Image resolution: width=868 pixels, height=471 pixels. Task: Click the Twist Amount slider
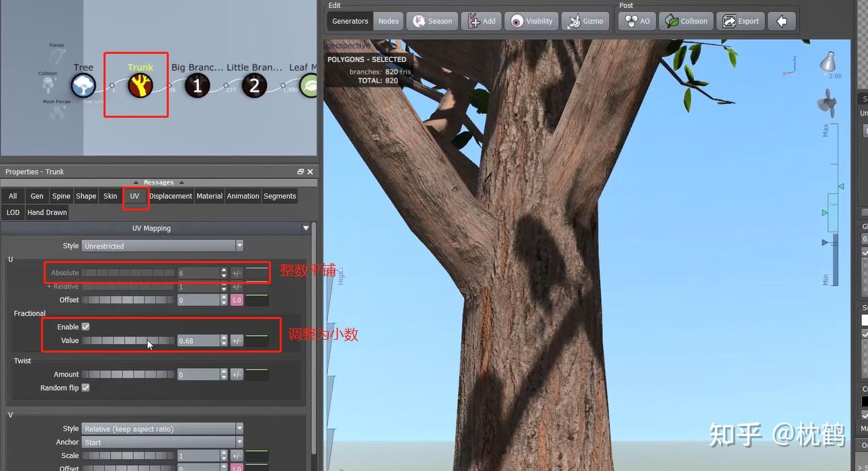click(x=128, y=374)
